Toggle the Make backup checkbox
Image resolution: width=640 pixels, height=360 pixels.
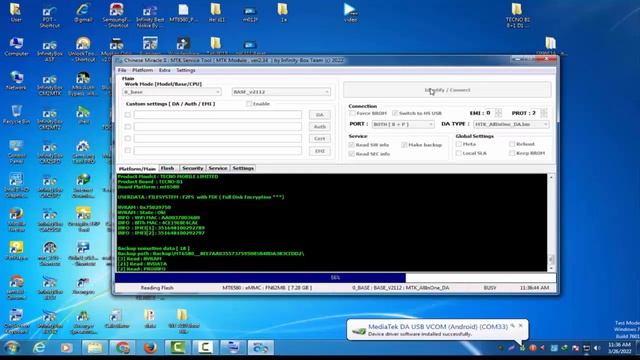click(404, 145)
